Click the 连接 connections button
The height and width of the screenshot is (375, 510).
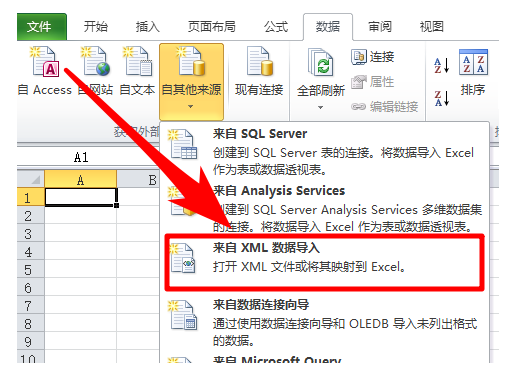point(373,57)
